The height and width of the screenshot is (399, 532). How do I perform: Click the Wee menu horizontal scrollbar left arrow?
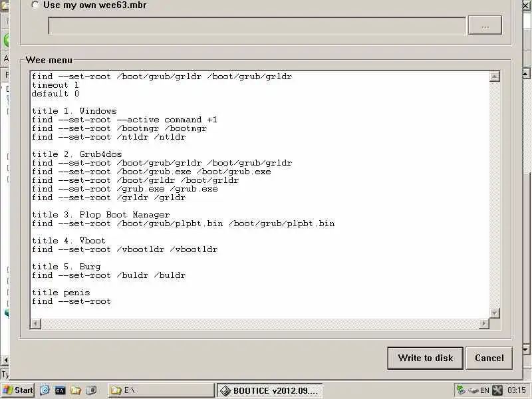pyautogui.click(x=36, y=324)
